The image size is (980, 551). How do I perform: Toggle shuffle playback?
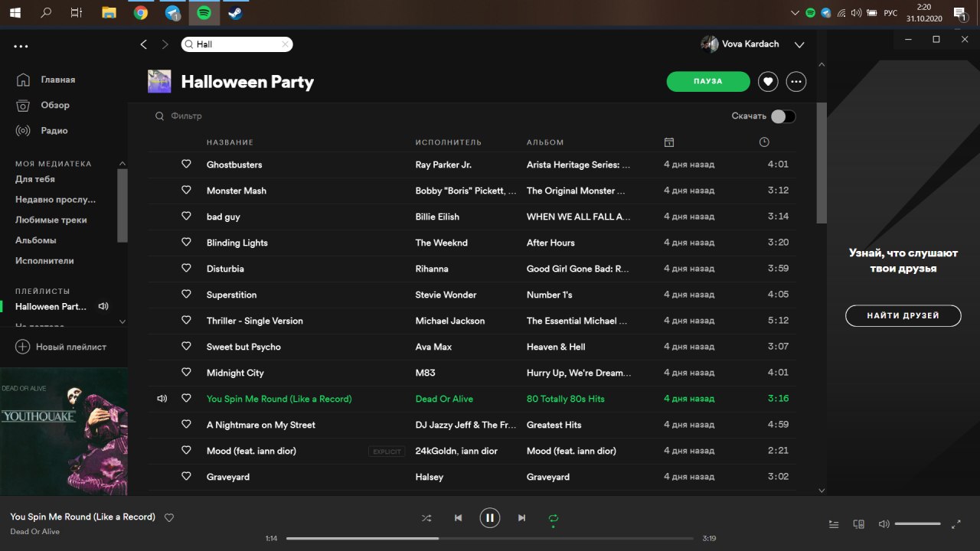click(426, 518)
